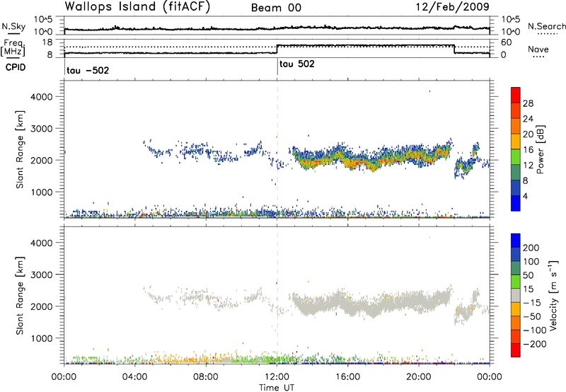The image size is (566, 392).
Task: Select the "N.Sky" legend label
Action: point(13,26)
